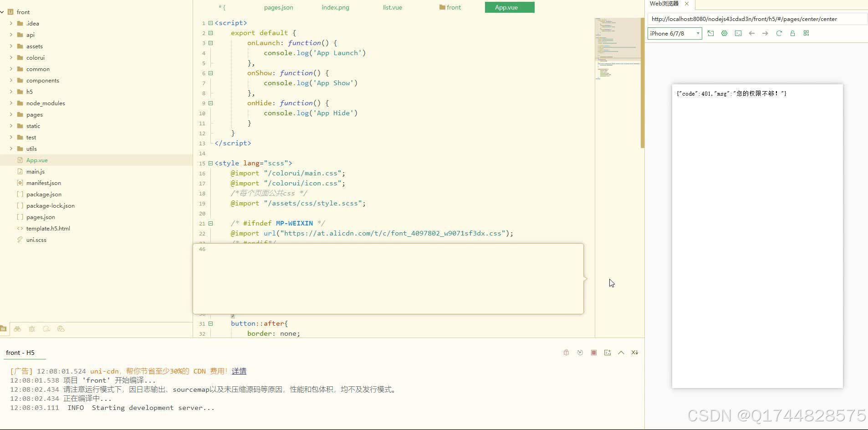Open debug bug icon in sidebar

pos(32,329)
